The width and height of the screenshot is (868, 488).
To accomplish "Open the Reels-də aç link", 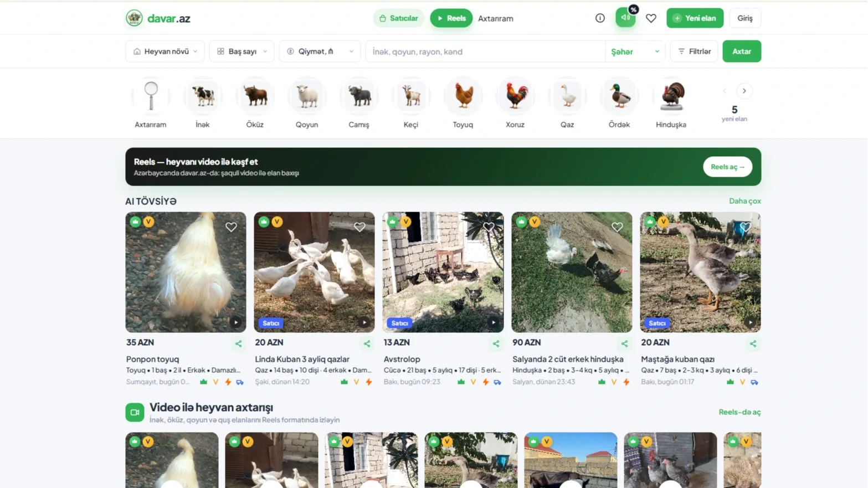I will pyautogui.click(x=740, y=412).
